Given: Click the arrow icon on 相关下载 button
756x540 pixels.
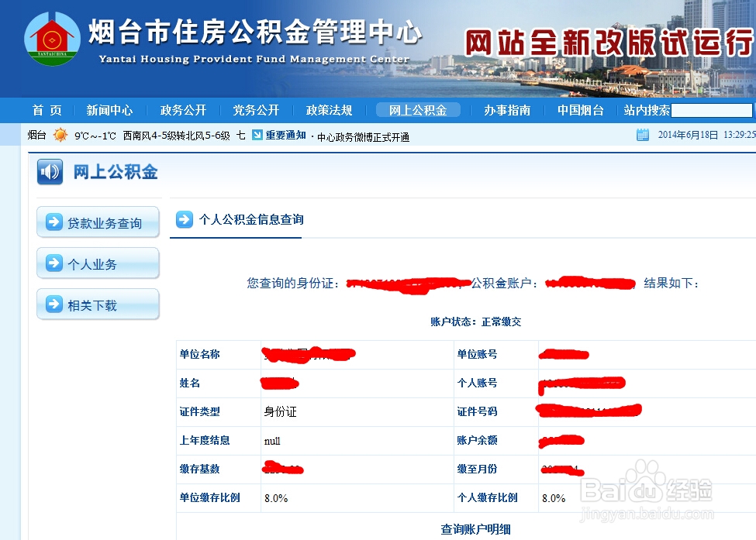Looking at the screenshot, I should 53,304.
